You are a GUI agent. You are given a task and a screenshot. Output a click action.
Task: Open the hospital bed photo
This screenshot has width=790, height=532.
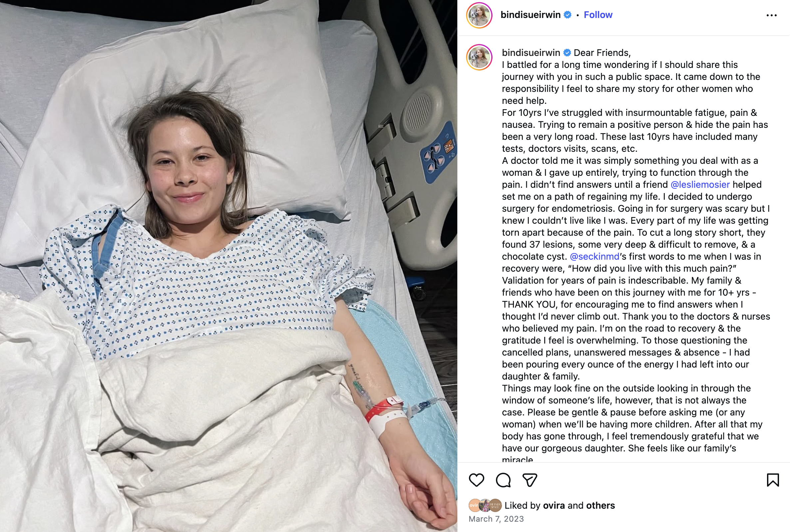(229, 266)
